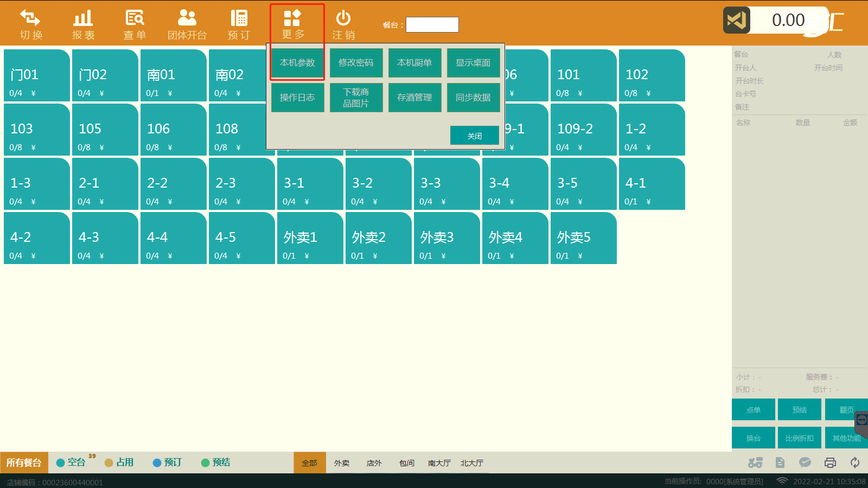Select table 102

coord(652,75)
